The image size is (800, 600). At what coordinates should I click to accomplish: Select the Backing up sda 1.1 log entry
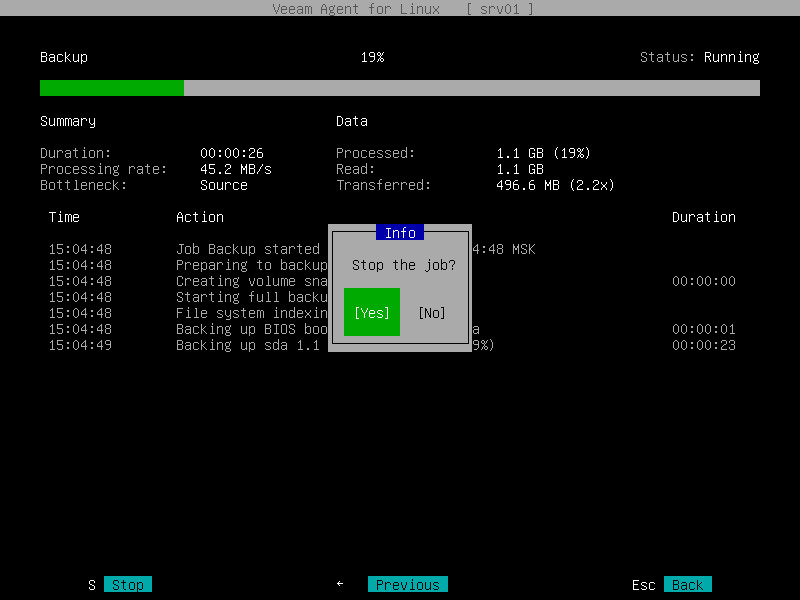[x=245, y=345]
